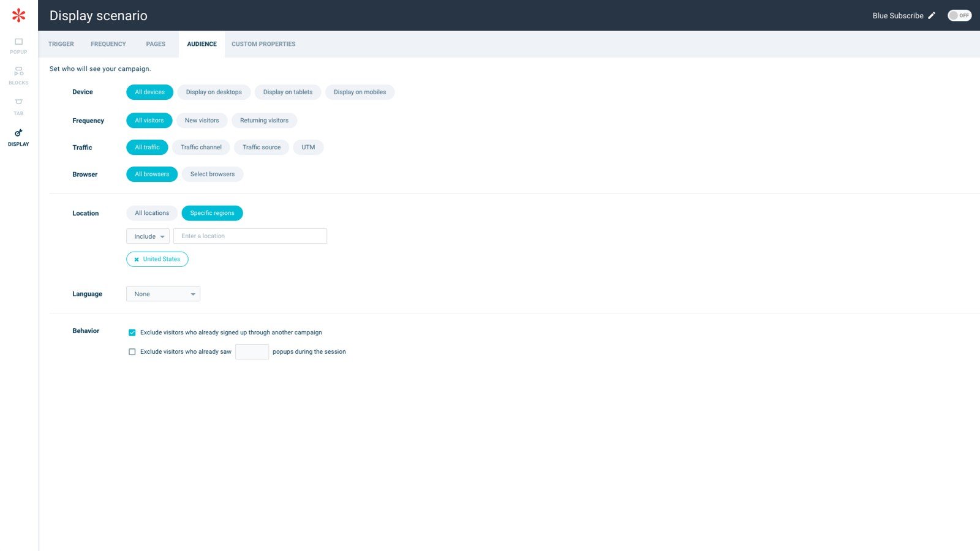Click the popups count input field
980x551 pixels.
pyautogui.click(x=252, y=351)
